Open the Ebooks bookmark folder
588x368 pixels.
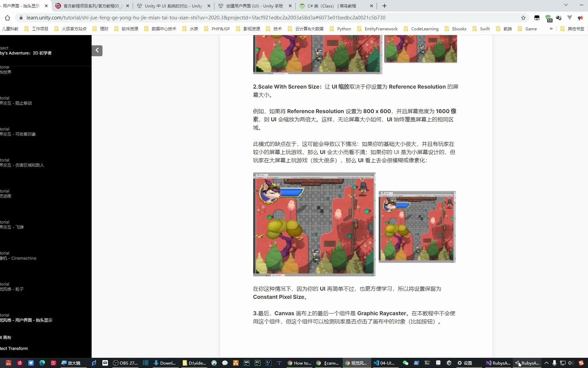pyautogui.click(x=455, y=29)
